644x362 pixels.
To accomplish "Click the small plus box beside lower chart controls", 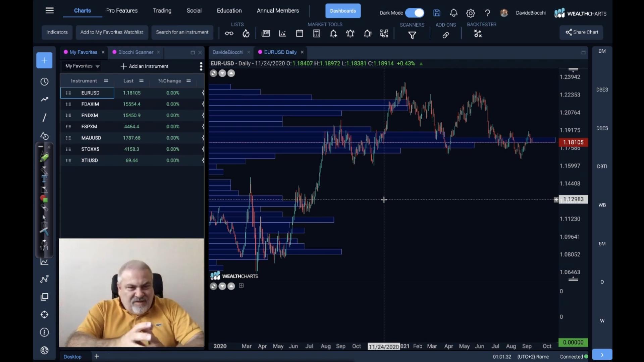I will 241,286.
